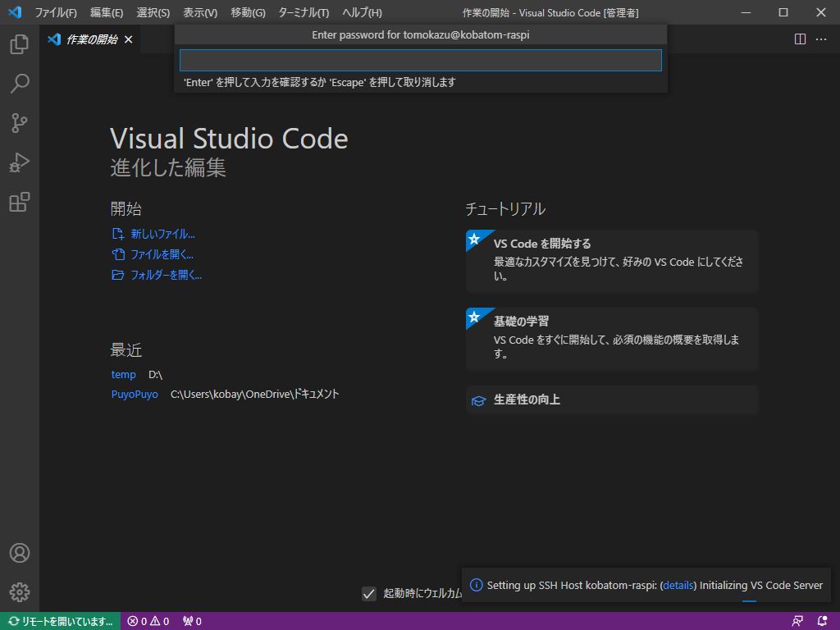Open the Source Control view icon
This screenshot has width=840, height=630.
19,122
